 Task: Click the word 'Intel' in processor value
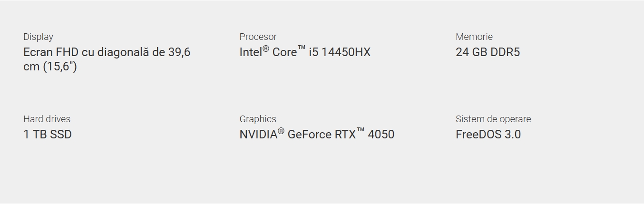click(251, 52)
